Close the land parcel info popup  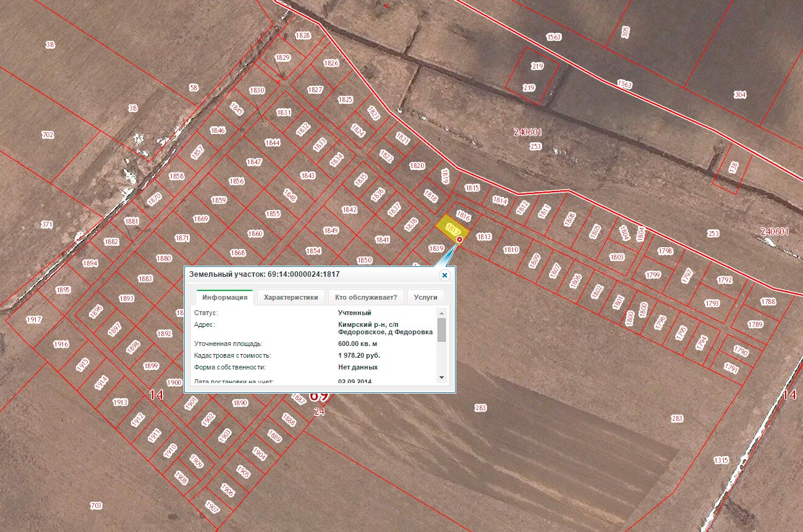pos(444,275)
